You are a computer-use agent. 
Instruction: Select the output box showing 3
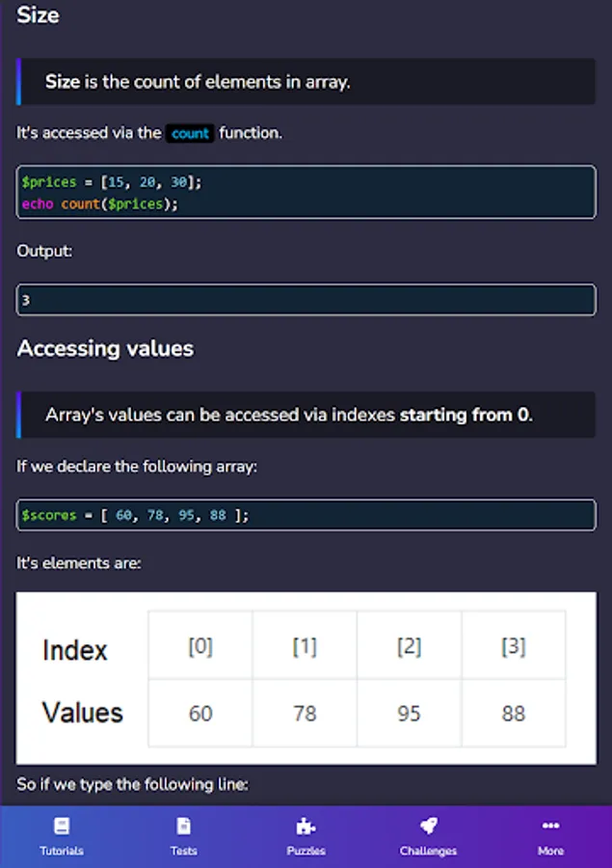306,300
